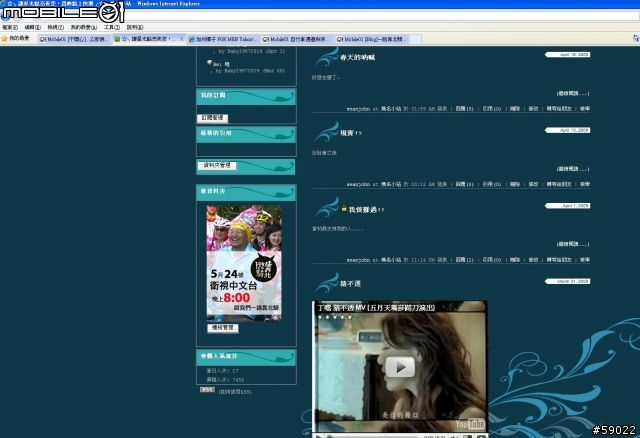
Task: Forward the 春天的吶喊 post to friends
Action: click(559, 109)
